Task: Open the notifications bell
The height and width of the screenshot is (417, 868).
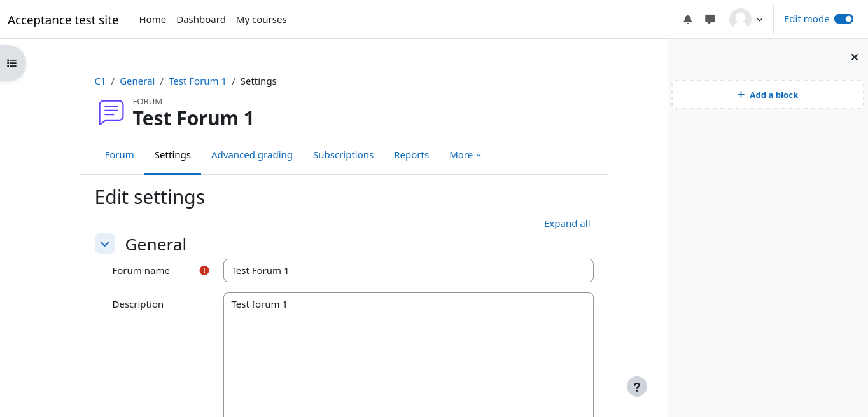Action: 688,19
